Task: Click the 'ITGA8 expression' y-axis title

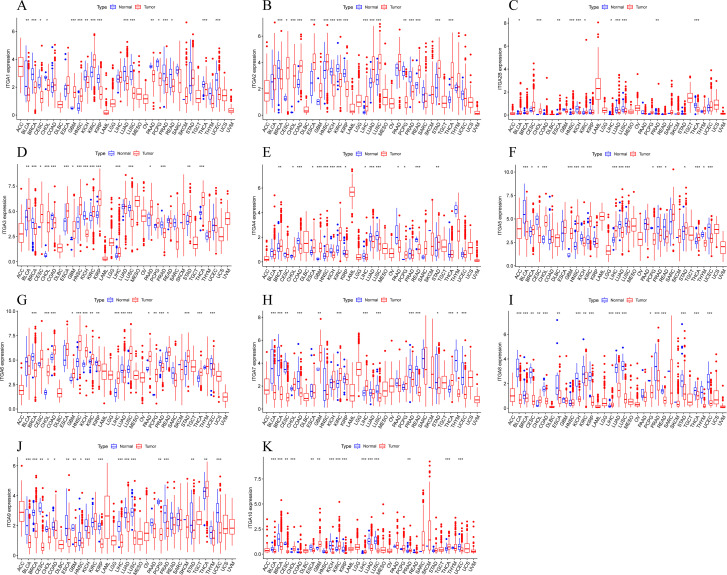Action: (502, 360)
